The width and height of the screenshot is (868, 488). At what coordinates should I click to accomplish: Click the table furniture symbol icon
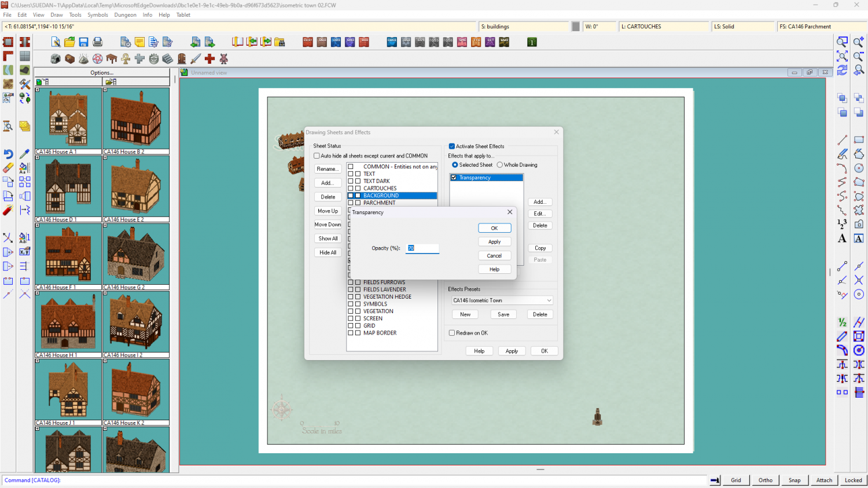tap(112, 58)
